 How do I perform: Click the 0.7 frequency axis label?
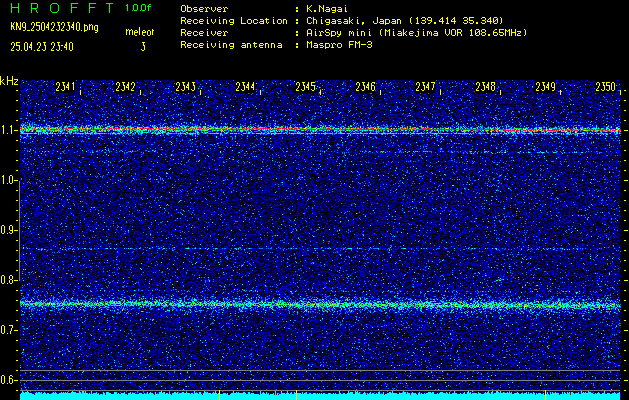(x=8, y=330)
